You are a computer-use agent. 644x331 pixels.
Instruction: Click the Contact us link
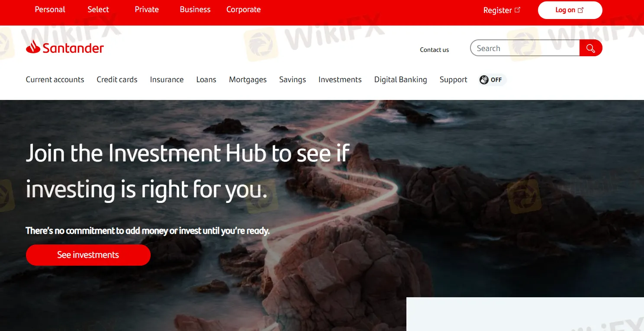click(435, 50)
